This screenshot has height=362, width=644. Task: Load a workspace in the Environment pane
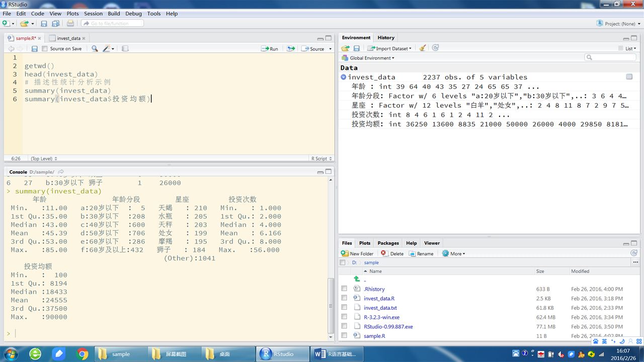[x=345, y=48]
